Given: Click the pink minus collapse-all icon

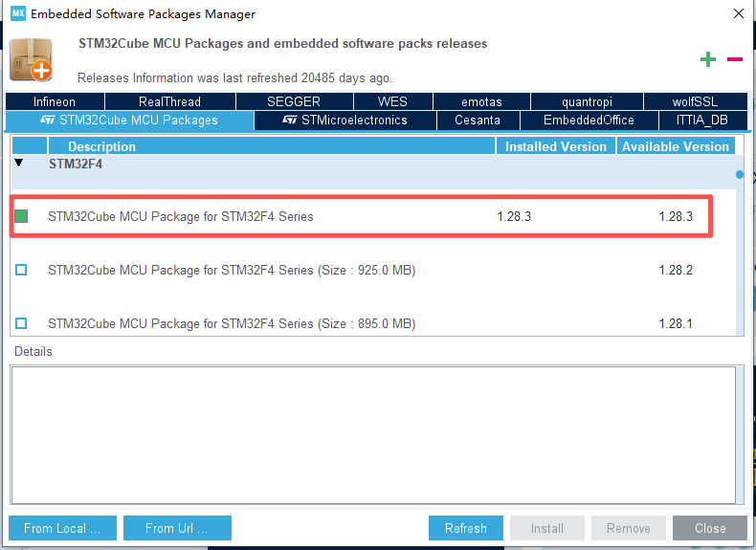Looking at the screenshot, I should point(735,59).
